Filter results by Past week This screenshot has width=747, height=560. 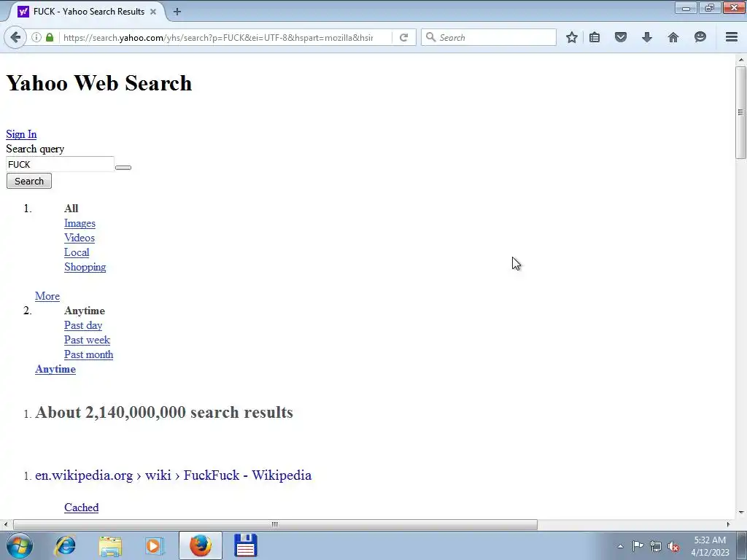[x=88, y=340]
